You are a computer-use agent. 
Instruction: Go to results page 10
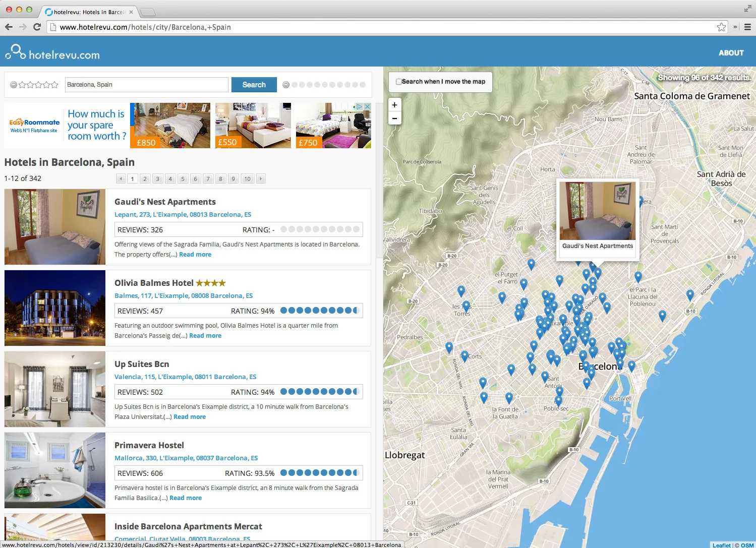[247, 178]
